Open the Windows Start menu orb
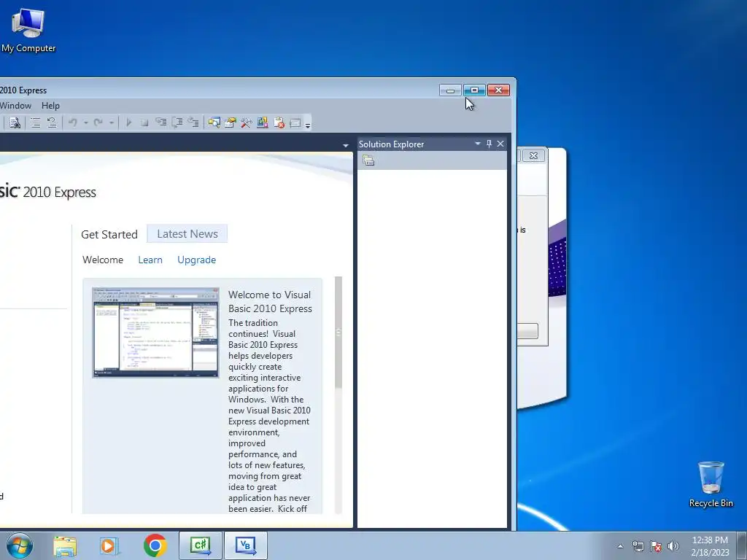This screenshot has height=560, width=747. point(20,545)
